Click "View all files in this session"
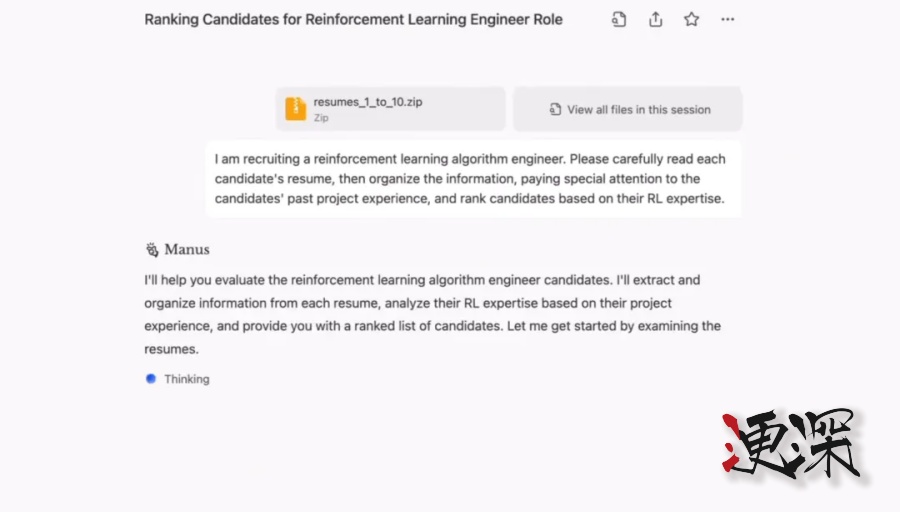 pyautogui.click(x=638, y=110)
